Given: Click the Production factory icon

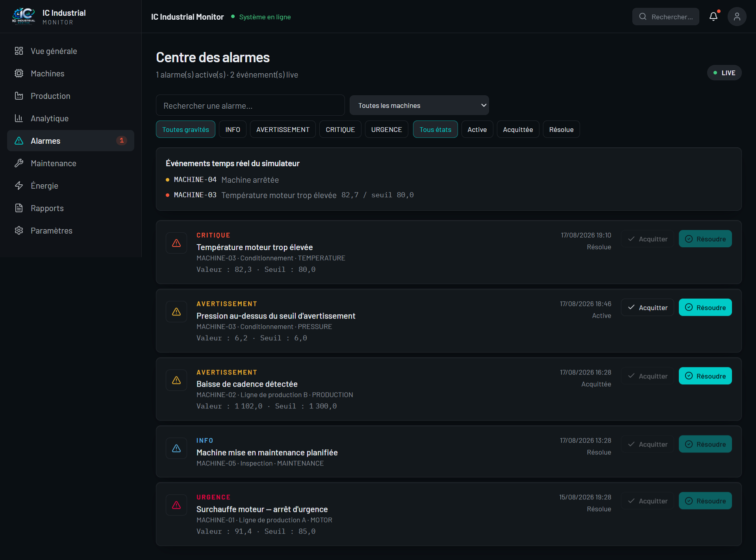Looking at the screenshot, I should pyautogui.click(x=19, y=96).
